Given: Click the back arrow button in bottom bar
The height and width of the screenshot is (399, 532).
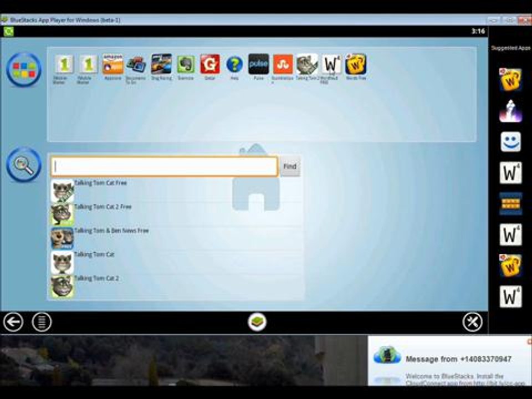Looking at the screenshot, I should coord(13,322).
